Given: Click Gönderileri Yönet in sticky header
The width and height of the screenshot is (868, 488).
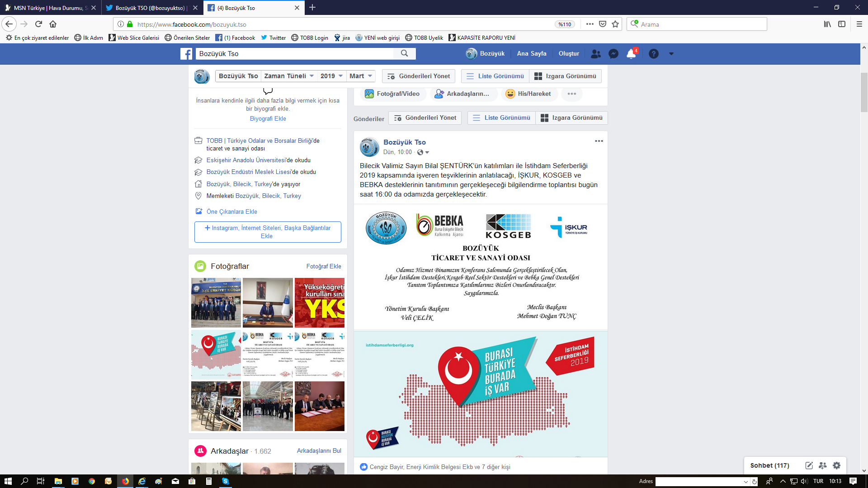Looking at the screenshot, I should (418, 76).
